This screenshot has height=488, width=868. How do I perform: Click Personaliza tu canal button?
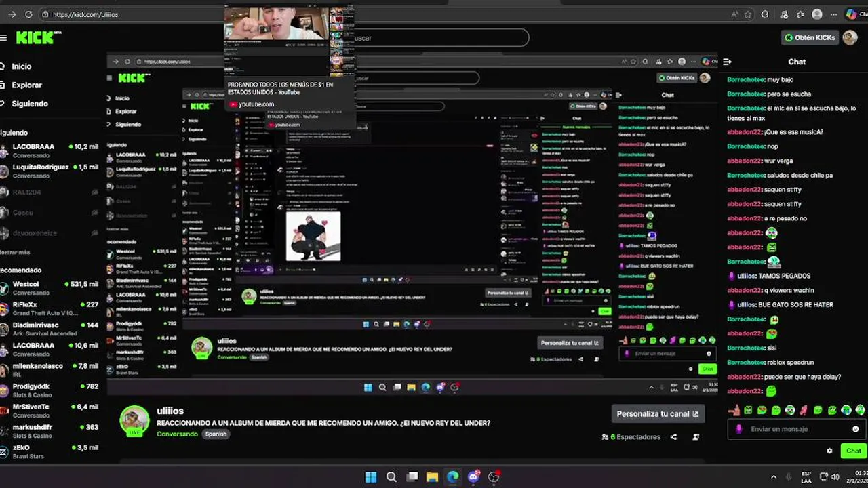coord(657,413)
